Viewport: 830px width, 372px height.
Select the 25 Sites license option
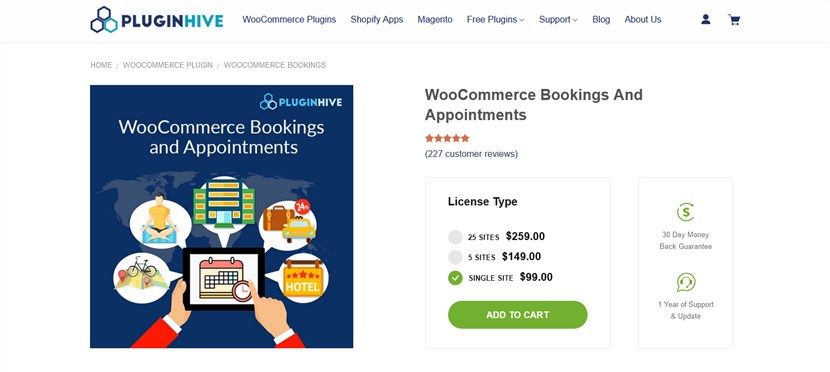455,237
